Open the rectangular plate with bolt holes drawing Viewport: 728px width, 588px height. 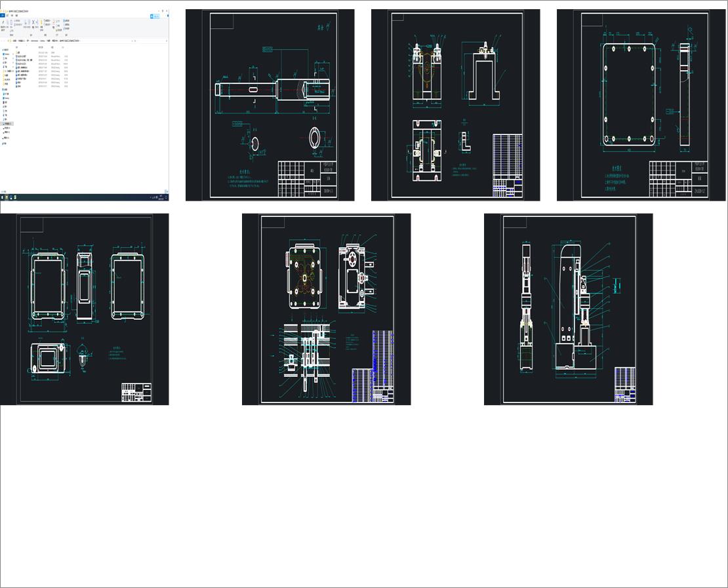pos(641,105)
